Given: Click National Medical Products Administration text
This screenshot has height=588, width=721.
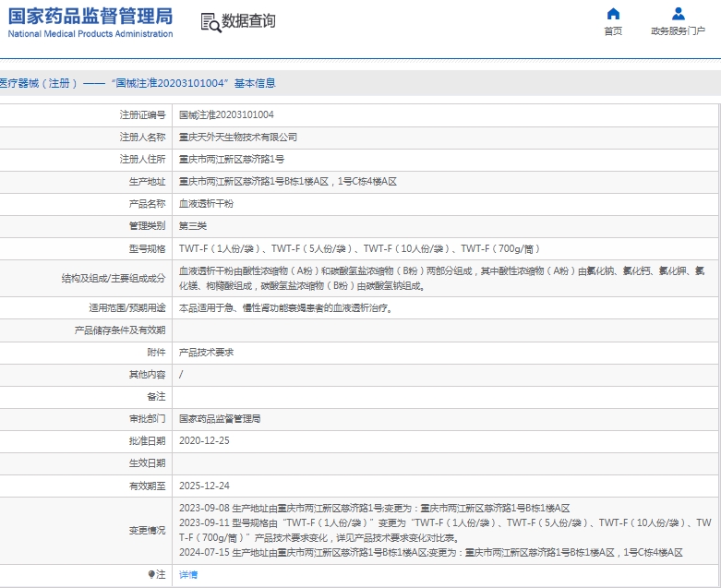Looking at the screenshot, I should tap(90, 34).
